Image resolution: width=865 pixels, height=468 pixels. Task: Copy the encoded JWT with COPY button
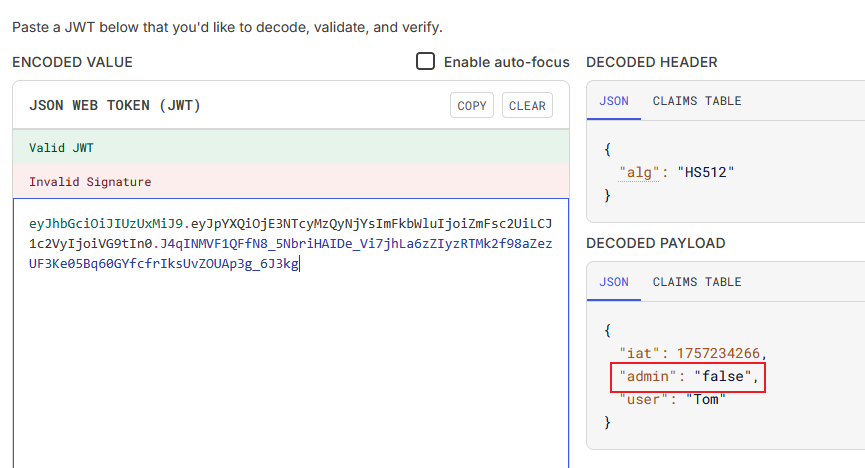(472, 105)
